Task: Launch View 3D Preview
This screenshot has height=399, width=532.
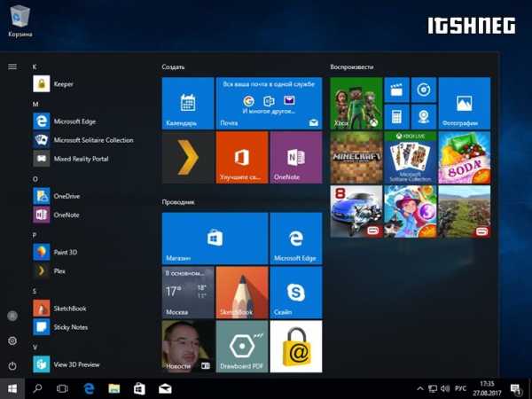Action: [66, 364]
